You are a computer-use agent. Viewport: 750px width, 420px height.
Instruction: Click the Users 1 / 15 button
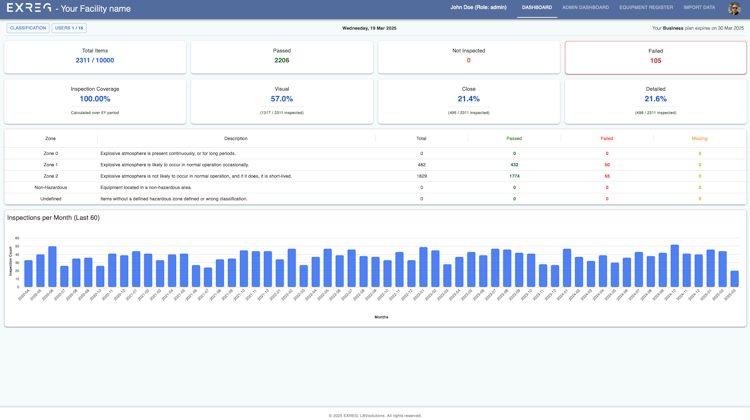[x=69, y=28]
